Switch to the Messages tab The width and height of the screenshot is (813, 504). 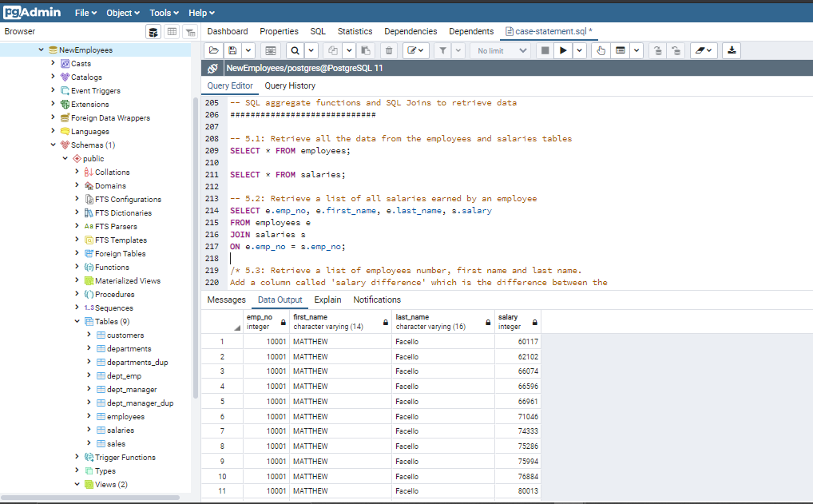click(227, 300)
